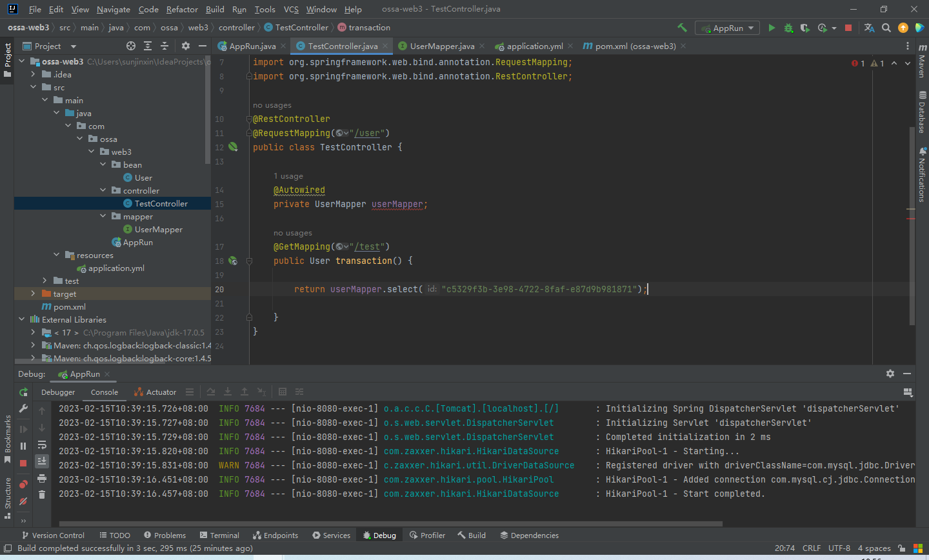The width and height of the screenshot is (929, 560).
Task: Toggle scroll to end of console
Action: [x=42, y=461]
